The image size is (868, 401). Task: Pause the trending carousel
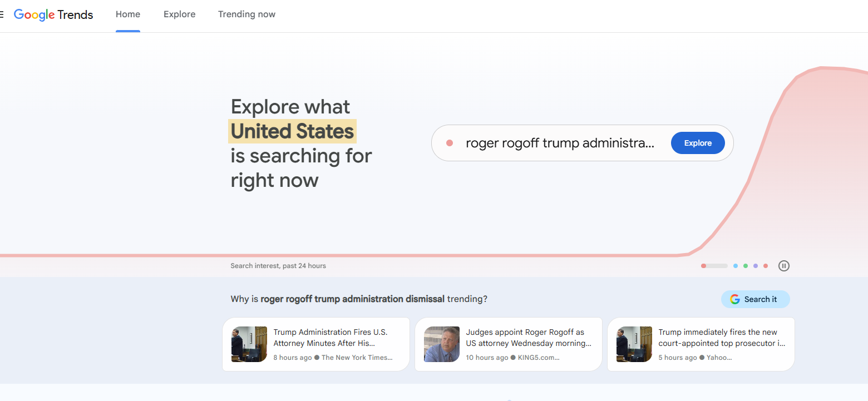coord(784,266)
